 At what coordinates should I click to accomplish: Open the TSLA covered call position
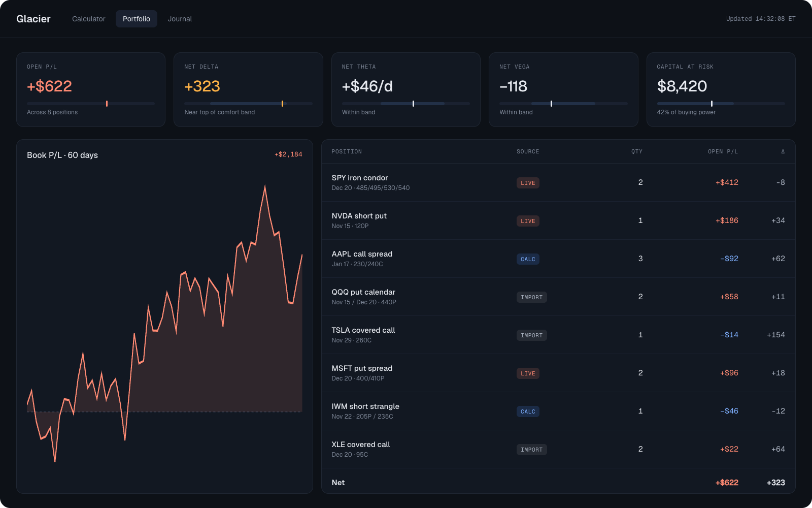[558, 335]
